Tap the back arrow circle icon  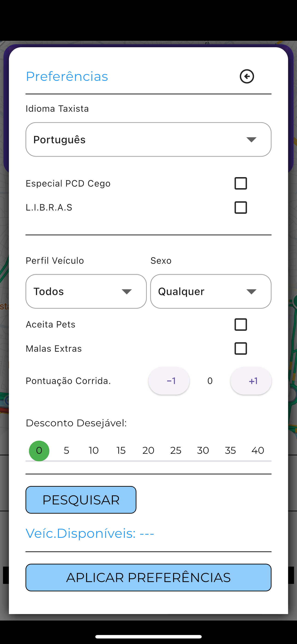pyautogui.click(x=247, y=76)
